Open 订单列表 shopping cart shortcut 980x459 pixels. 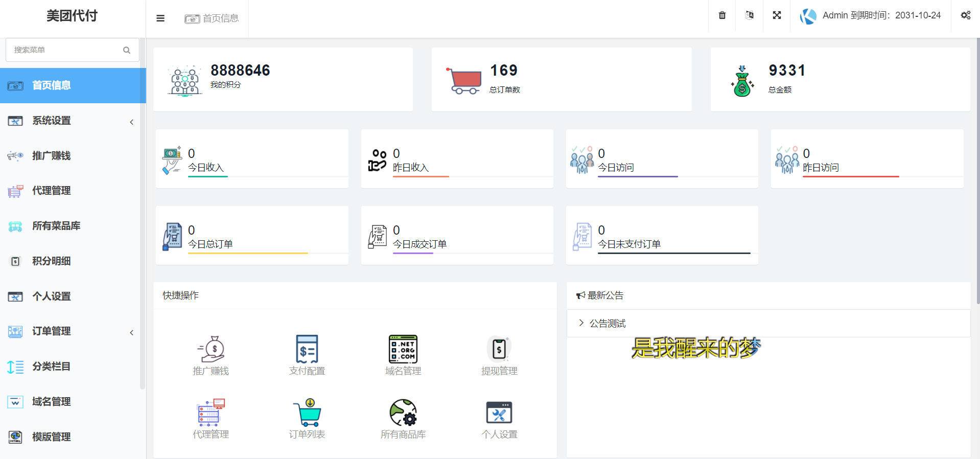307,413
